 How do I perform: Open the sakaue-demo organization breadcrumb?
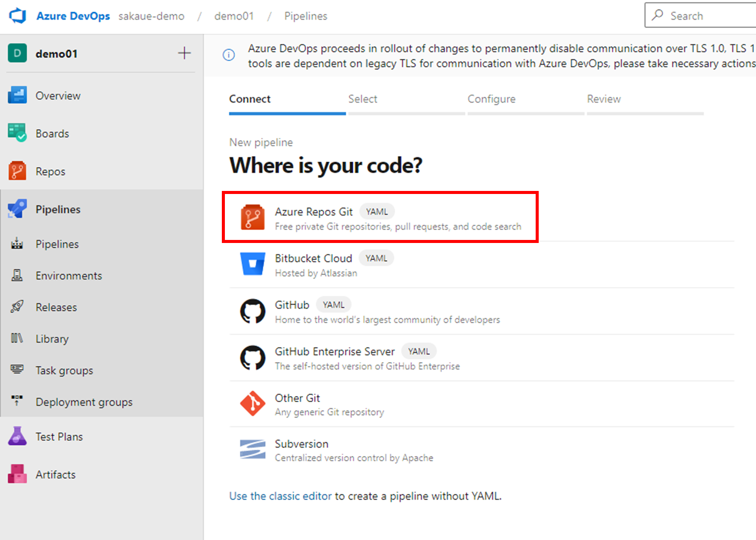tap(151, 16)
